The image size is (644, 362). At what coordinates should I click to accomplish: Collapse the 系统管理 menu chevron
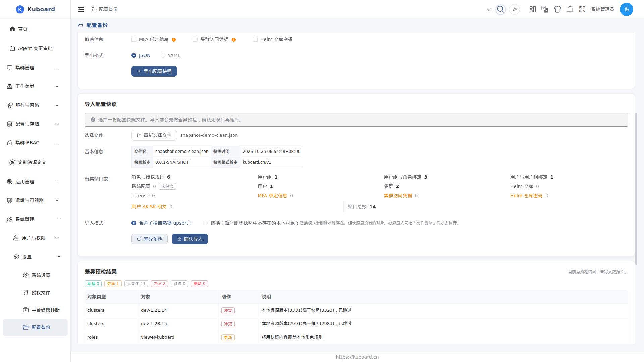(x=59, y=219)
